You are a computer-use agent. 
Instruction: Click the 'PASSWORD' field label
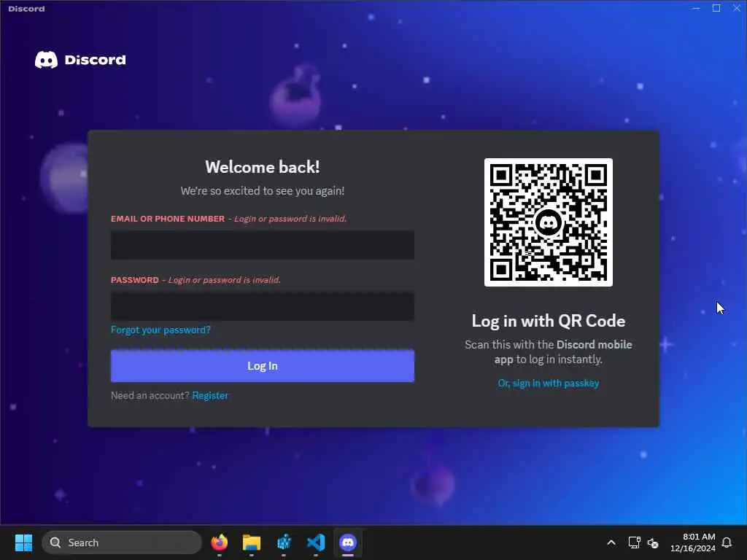[x=135, y=280]
